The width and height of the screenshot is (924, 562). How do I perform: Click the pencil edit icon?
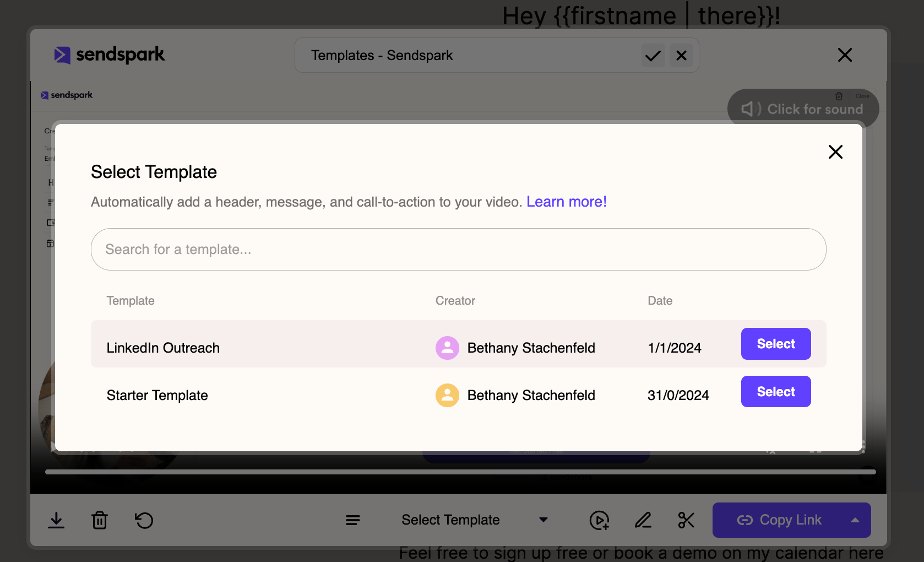tap(643, 520)
